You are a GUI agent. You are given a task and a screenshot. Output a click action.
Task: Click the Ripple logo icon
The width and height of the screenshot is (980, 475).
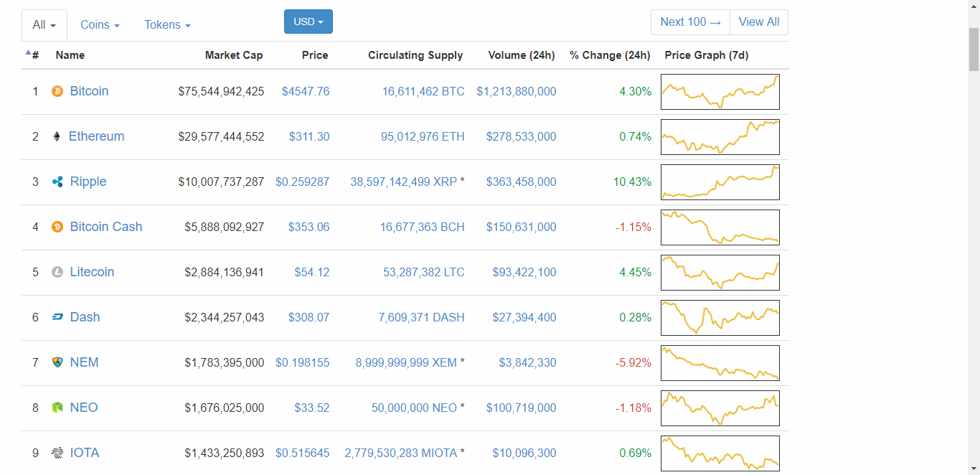coord(57,182)
